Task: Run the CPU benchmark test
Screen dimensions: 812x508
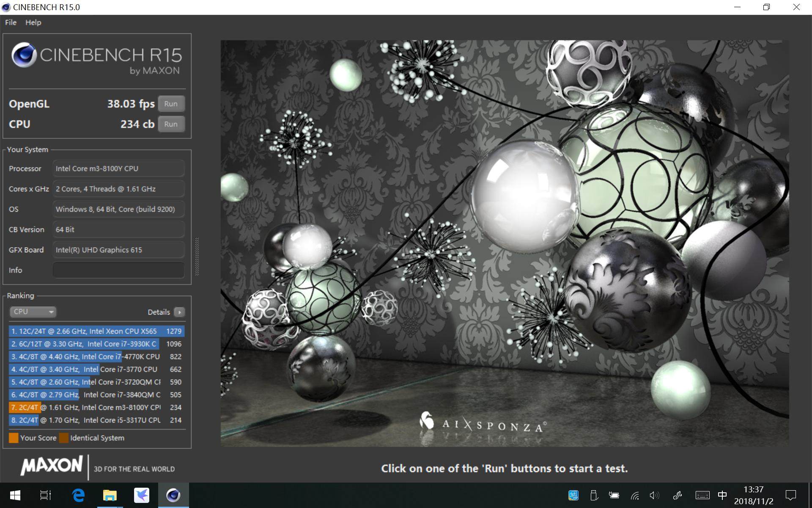Action: 171,124
